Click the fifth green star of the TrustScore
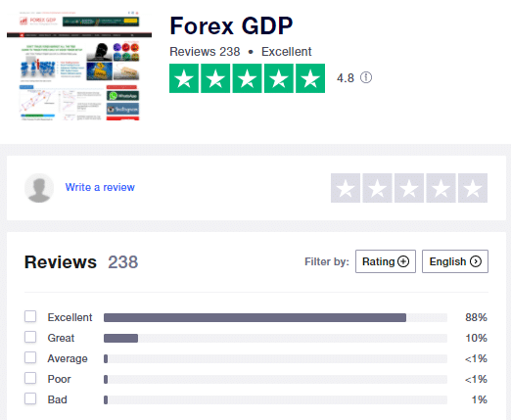This screenshot has width=511, height=420. [x=310, y=78]
